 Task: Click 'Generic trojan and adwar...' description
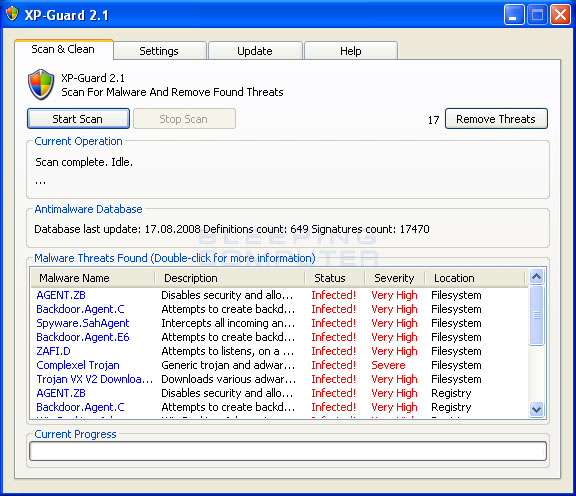[228, 365]
